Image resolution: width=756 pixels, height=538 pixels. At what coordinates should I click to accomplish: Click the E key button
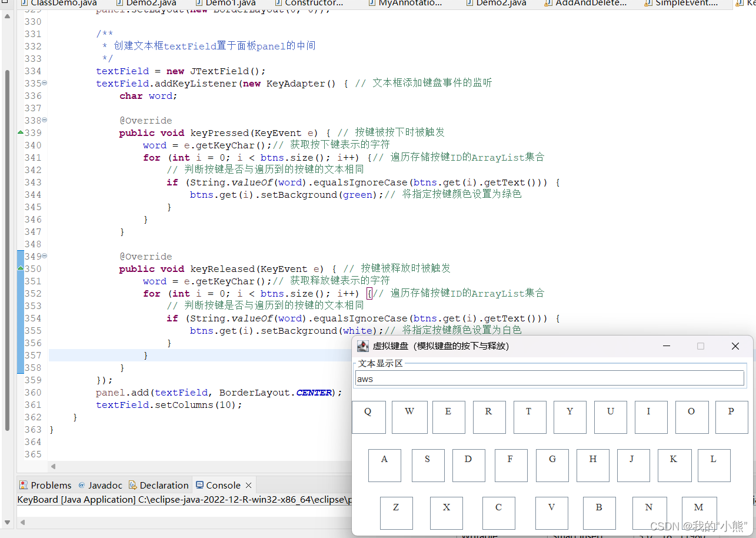(x=448, y=417)
